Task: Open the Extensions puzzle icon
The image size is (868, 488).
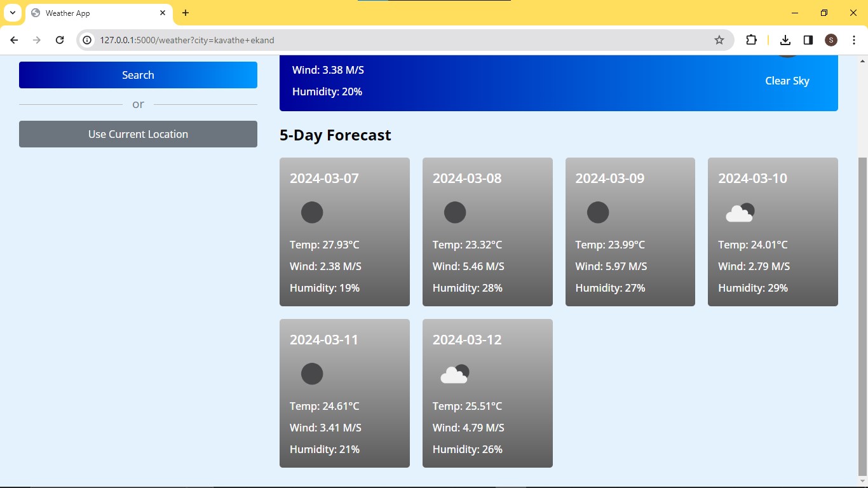Action: click(751, 40)
